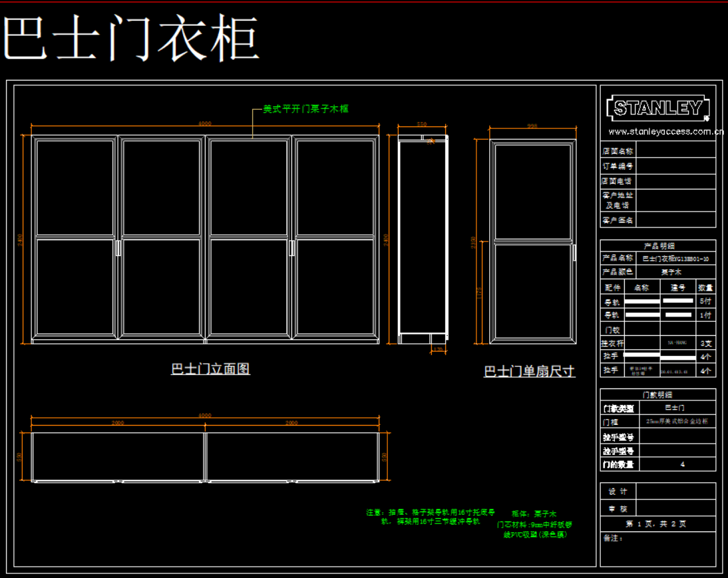Click the door quantity value 4
This screenshot has height=578, width=728.
(x=682, y=464)
